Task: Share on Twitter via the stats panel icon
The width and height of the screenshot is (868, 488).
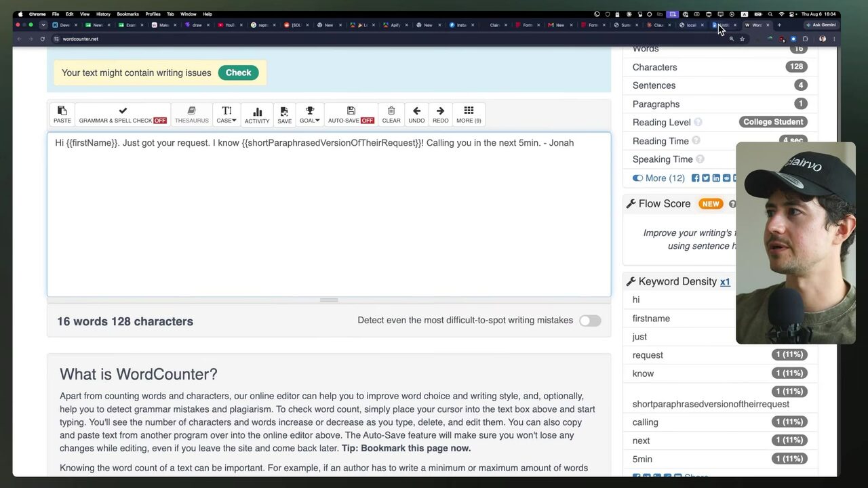Action: coord(706,178)
